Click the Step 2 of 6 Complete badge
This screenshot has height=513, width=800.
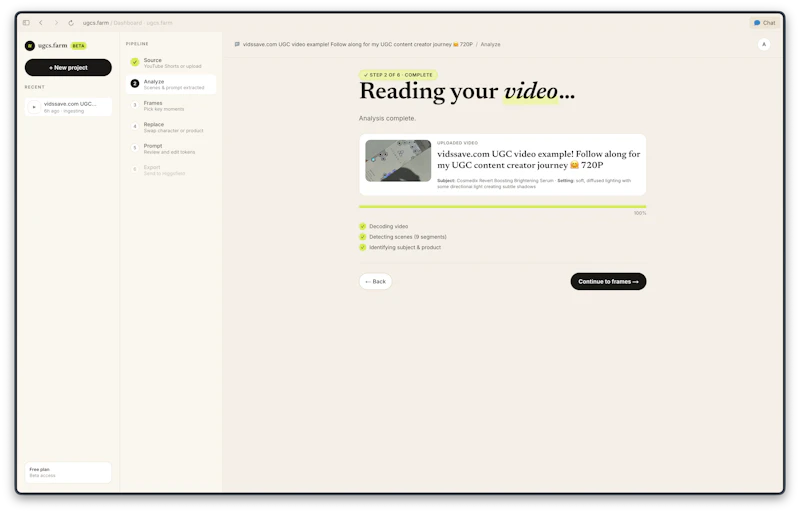(x=398, y=75)
